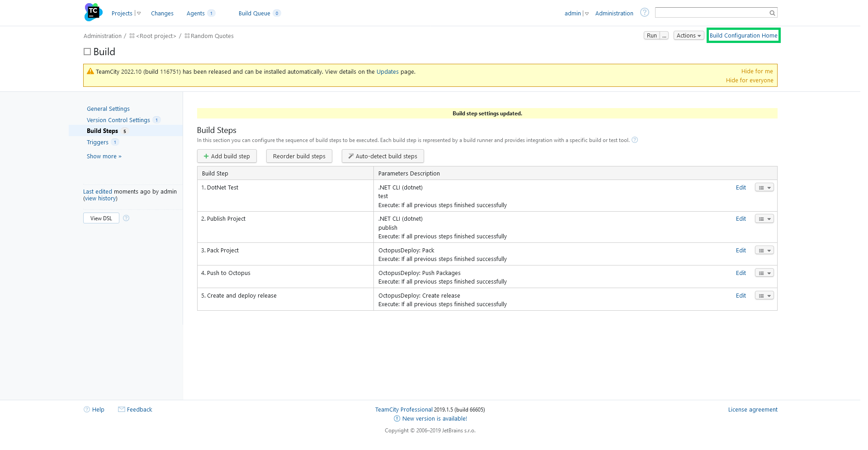Image resolution: width=868 pixels, height=450 pixels.
Task: Go to Administration in the top bar
Action: [614, 14]
